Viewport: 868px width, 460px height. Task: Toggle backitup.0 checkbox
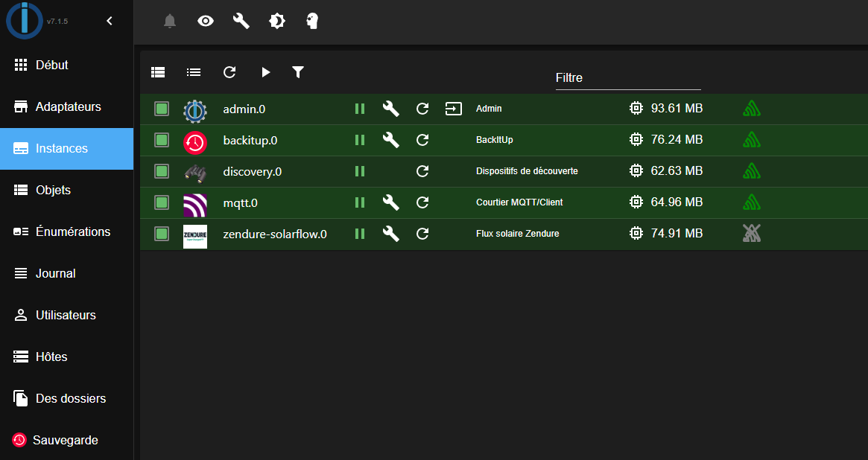click(162, 140)
